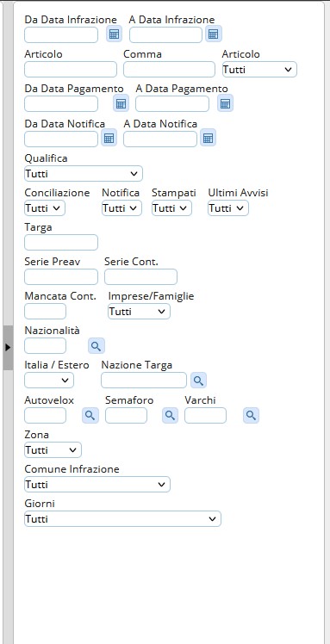Image resolution: width=330 pixels, height=644 pixels.
Task: Open calendar for A Data Infrazione
Action: (x=213, y=34)
